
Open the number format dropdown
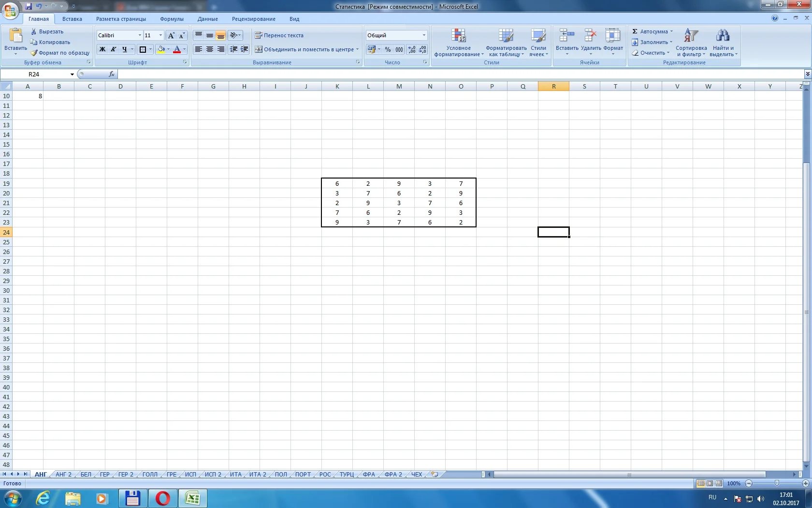(424, 35)
